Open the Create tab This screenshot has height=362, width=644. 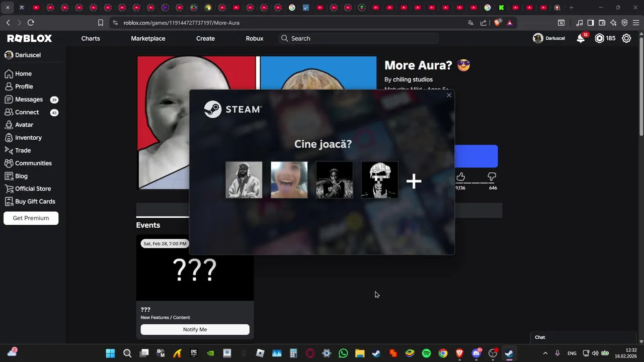coord(205,38)
